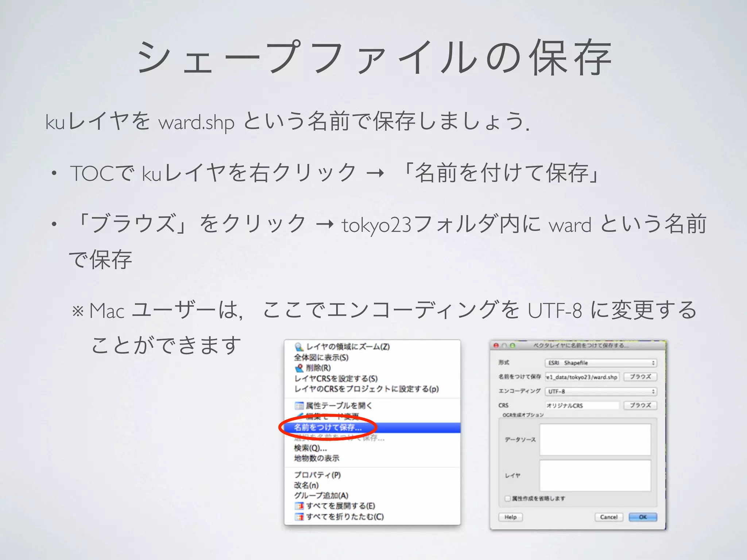Open the エンコーディング UTF-8 dropdown
Screen dimensions: 747x560
coord(601,391)
